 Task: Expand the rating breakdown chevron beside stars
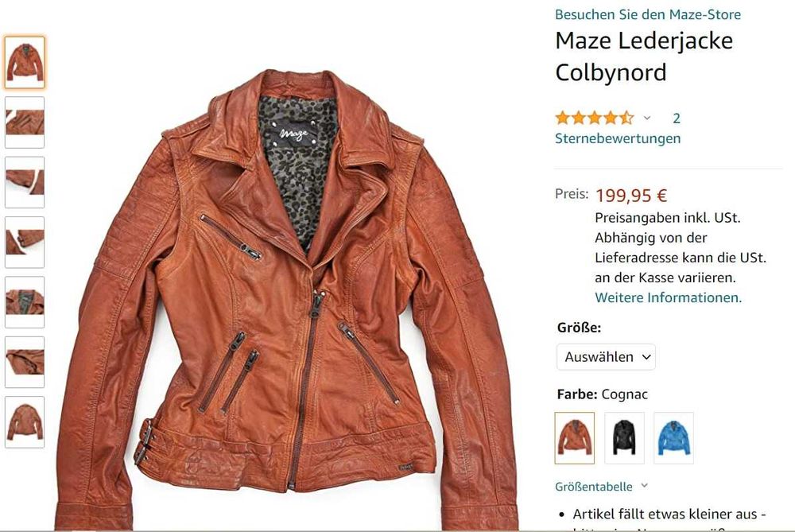coord(647,118)
